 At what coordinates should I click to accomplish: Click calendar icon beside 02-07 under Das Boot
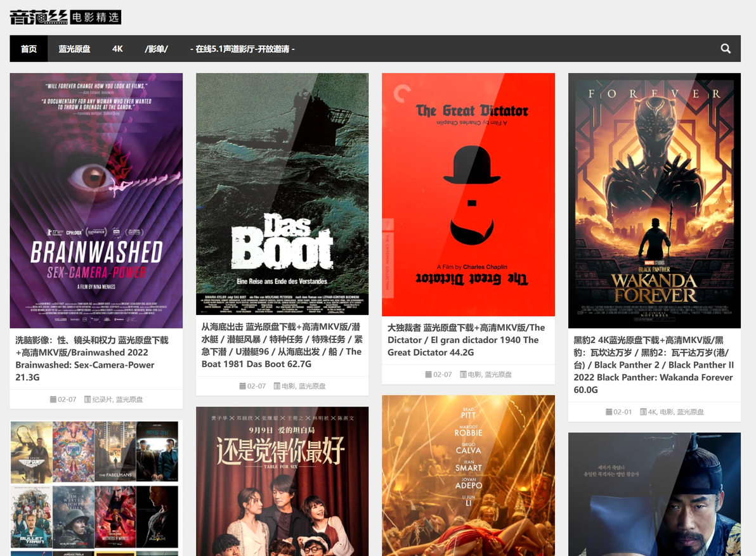point(242,386)
